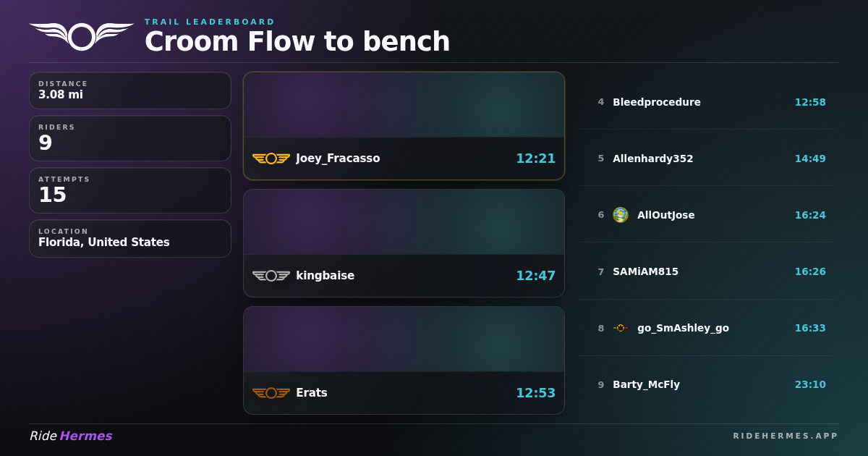This screenshot has height=456, width=868.
Task: Select rider Barty_McFly in ninth place
Action: [x=706, y=384]
